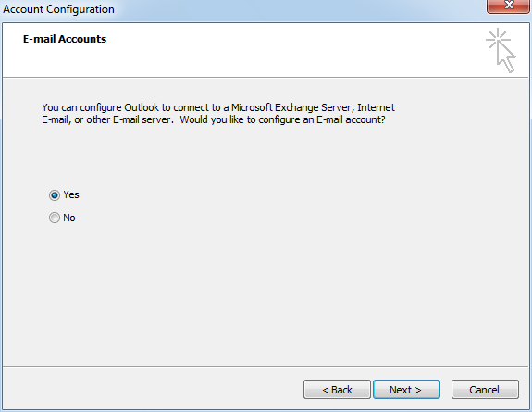Screen dimensions: 532x412
Task: Continue with the Next > button
Action: 406,390
